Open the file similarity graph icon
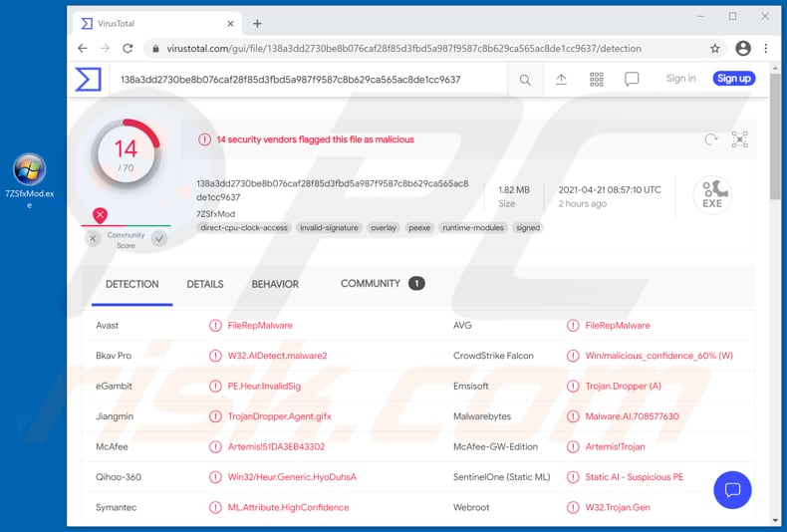 click(x=739, y=139)
